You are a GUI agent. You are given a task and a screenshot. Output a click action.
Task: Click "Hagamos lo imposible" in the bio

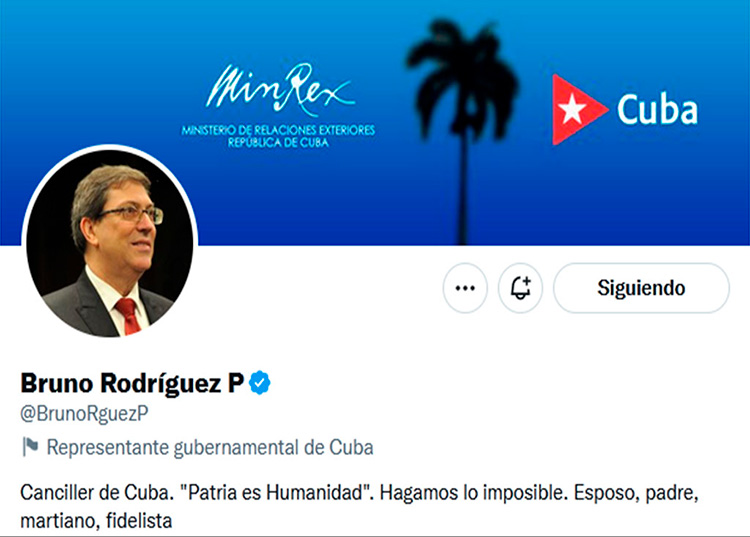(x=474, y=493)
